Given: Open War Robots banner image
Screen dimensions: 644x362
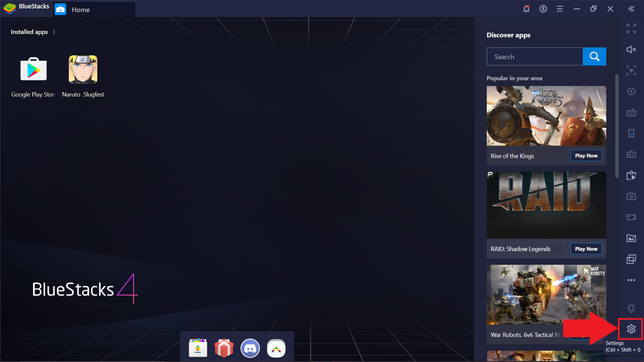Looking at the screenshot, I should 546,295.
